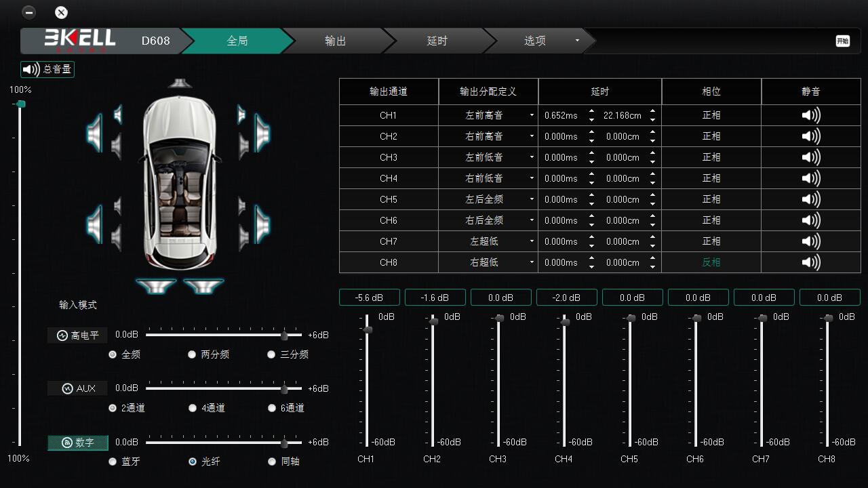Mute CH1 with its speaker icon

[x=811, y=115]
